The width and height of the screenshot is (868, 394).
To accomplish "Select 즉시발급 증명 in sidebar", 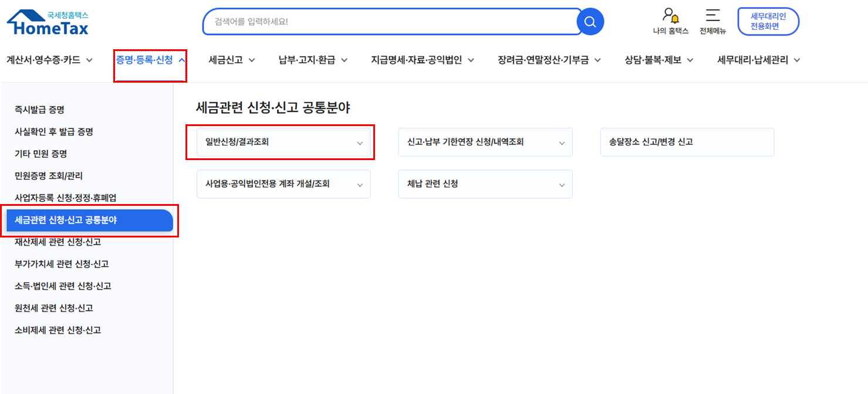I will click(39, 110).
